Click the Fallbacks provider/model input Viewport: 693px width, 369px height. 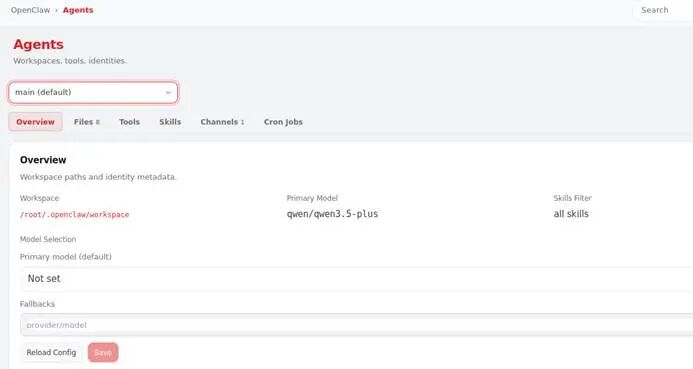pyautogui.click(x=356, y=325)
